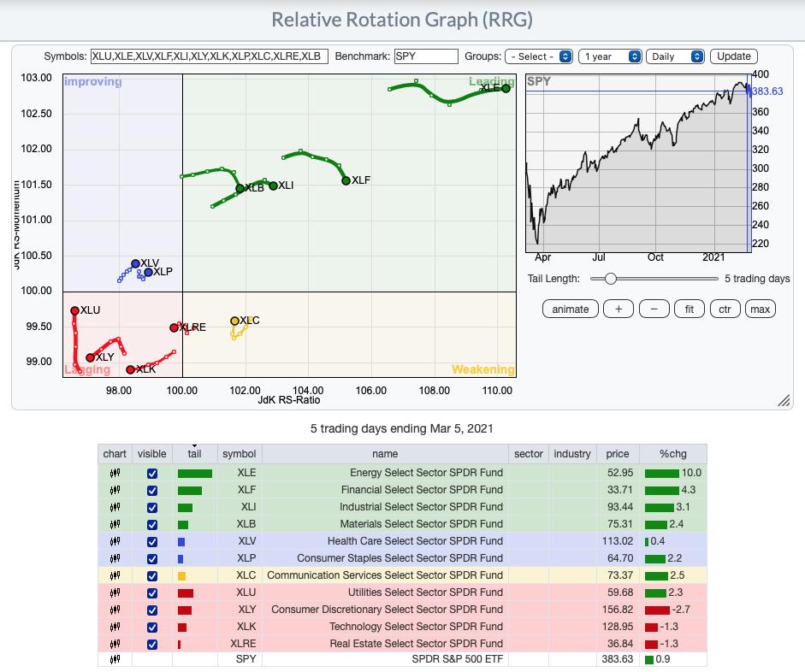Click the industry column header

pos(572,454)
